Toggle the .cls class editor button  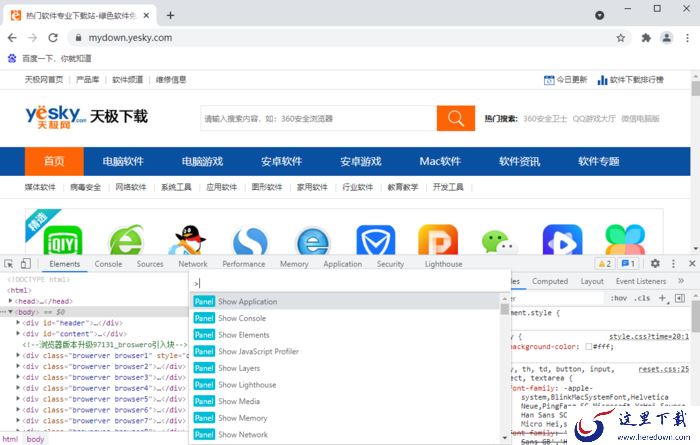point(642,298)
